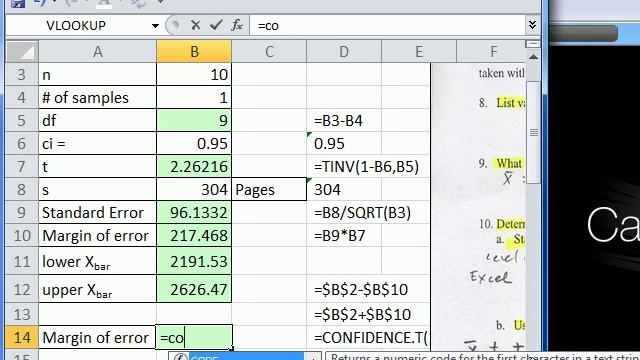The width and height of the screenshot is (640, 360).
Task: Select Standard Error value 96.1332
Action: coord(194,212)
